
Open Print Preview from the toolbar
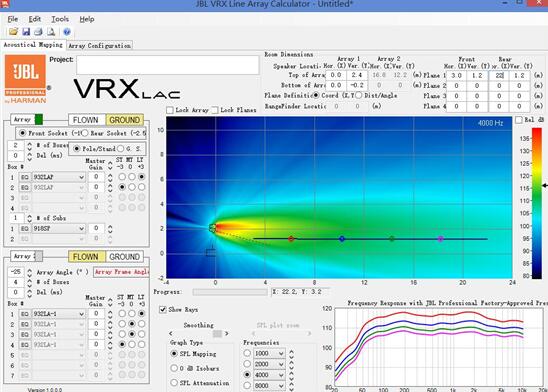pos(51,32)
